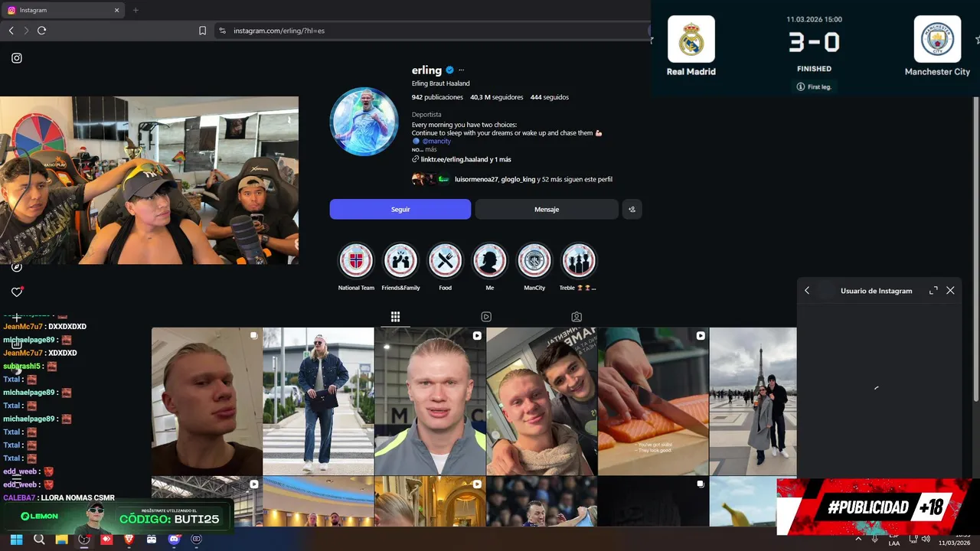Click the instagram.com/erling address field
Viewport: 980px width, 551px height.
pyautogui.click(x=433, y=31)
